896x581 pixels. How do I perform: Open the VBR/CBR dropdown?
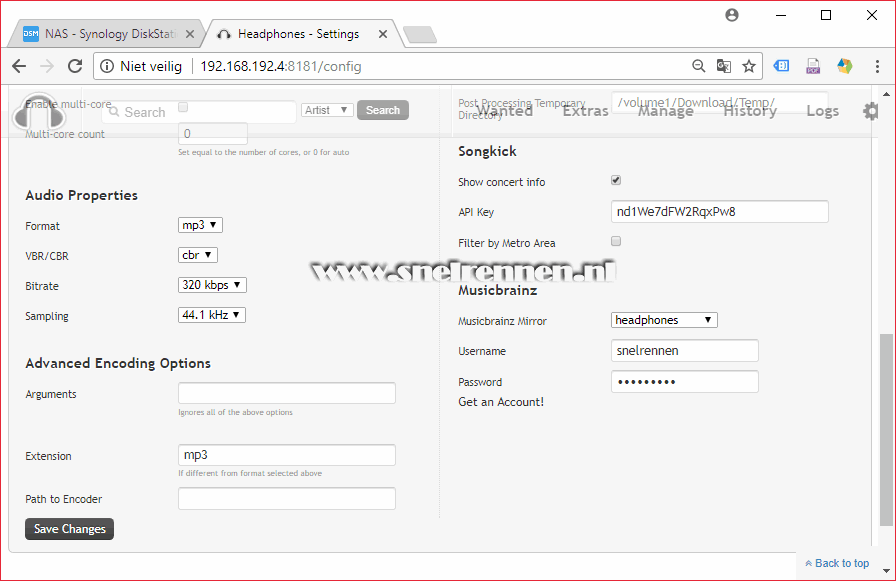pos(198,255)
